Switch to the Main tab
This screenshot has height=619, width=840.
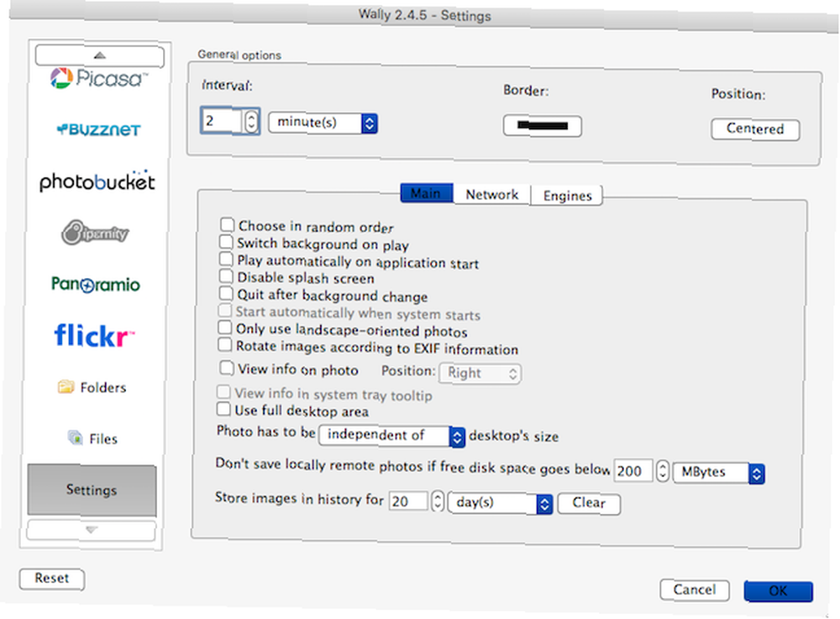click(427, 193)
